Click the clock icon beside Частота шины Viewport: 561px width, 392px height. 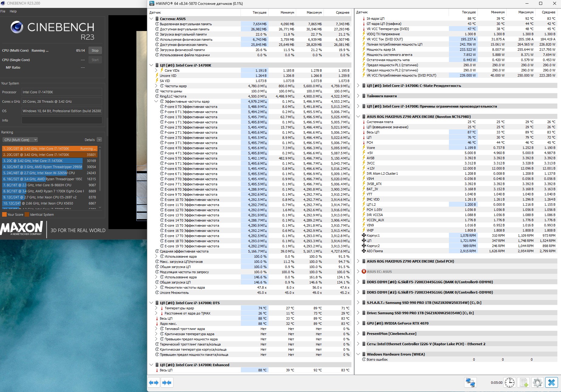pos(157,91)
